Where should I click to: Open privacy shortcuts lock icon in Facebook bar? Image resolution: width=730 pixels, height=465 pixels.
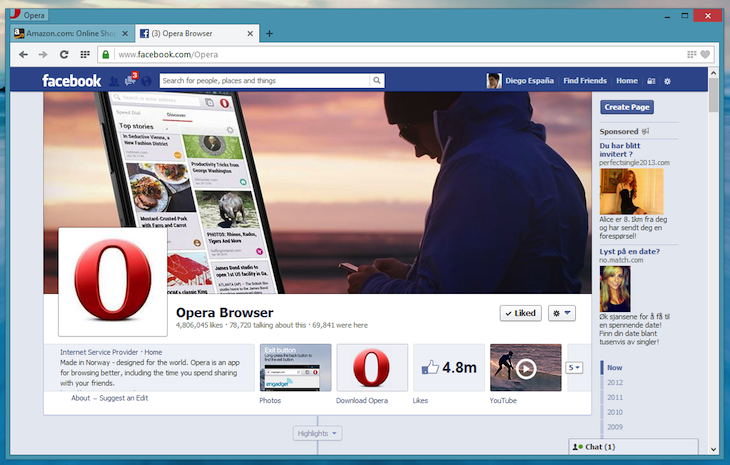(651, 81)
